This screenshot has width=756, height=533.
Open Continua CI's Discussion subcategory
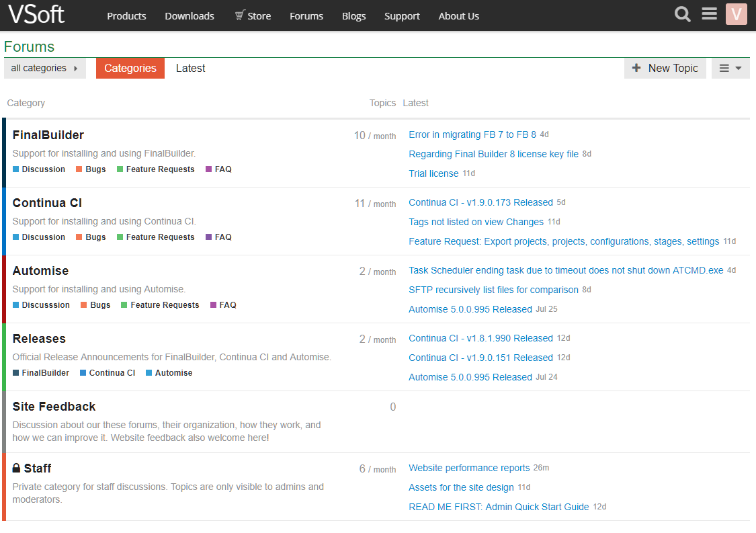pyautogui.click(x=38, y=237)
